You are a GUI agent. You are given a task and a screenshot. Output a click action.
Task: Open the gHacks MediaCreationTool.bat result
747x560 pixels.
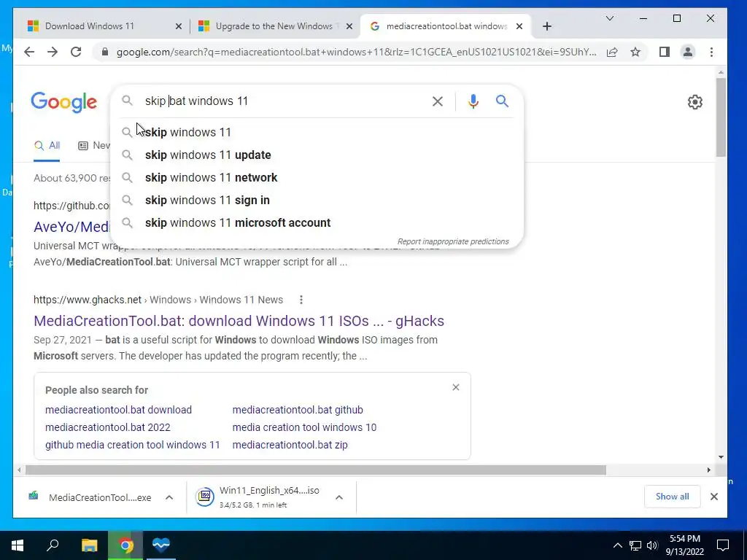239,321
